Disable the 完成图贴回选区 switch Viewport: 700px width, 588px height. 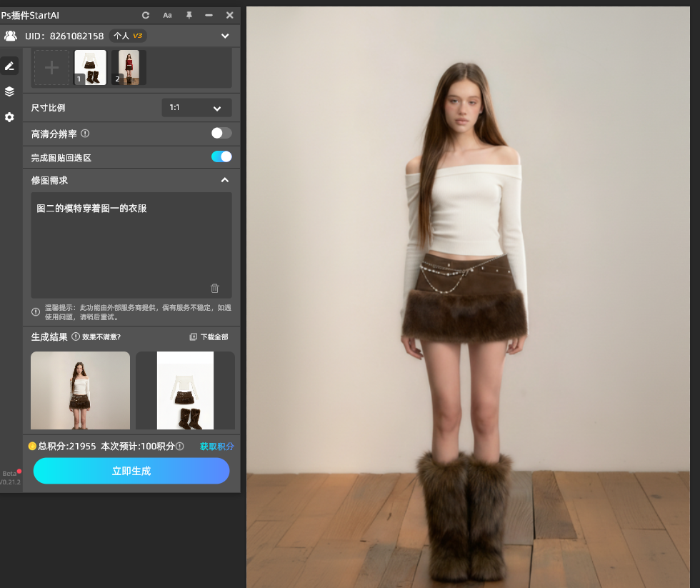click(221, 157)
